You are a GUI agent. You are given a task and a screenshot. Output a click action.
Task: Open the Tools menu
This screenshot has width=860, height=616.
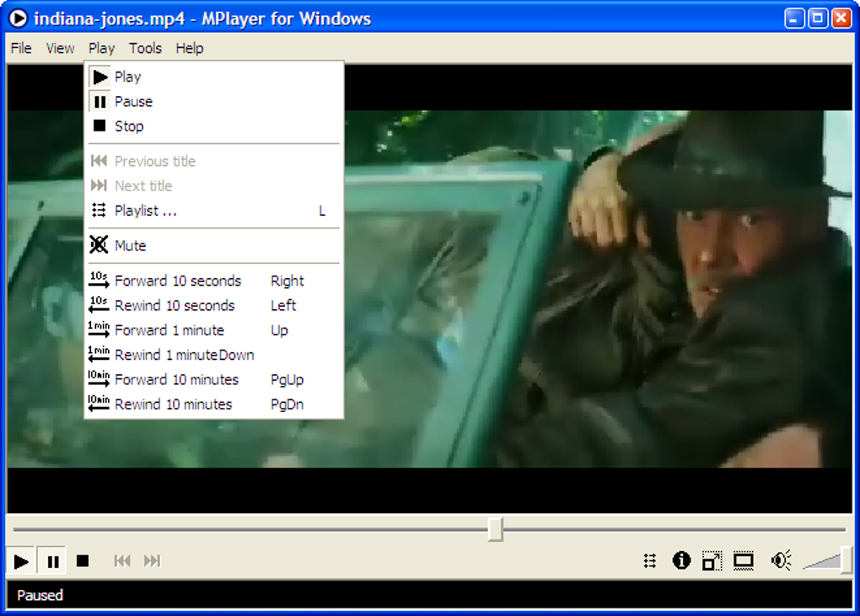(145, 48)
